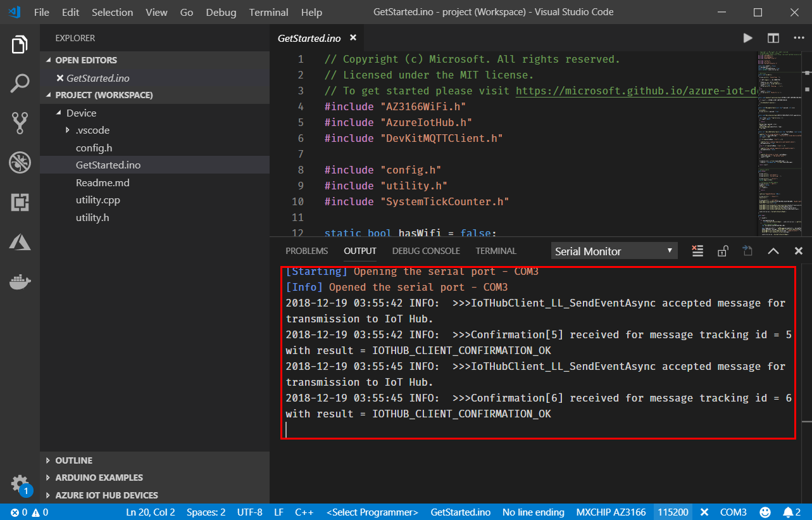812x520 pixels.
Task: Switch to the Debug Console tab
Action: point(426,251)
